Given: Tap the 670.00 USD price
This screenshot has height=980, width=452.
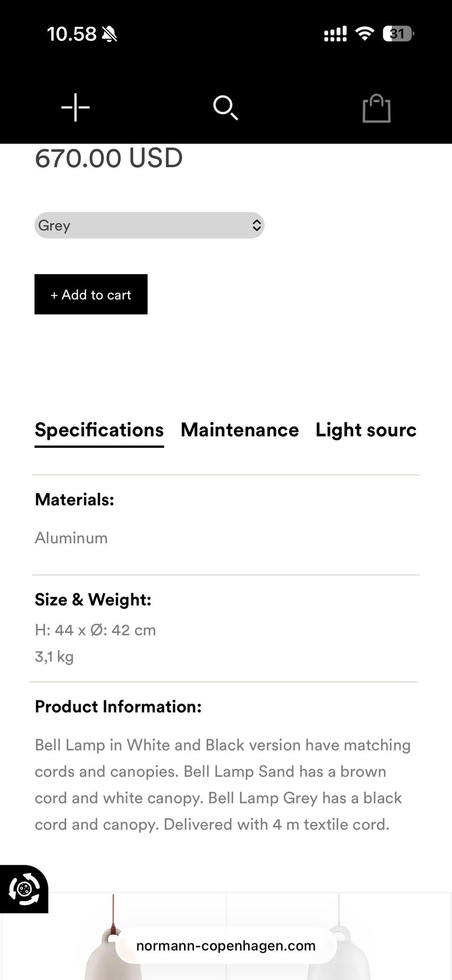Looking at the screenshot, I should tap(109, 158).
